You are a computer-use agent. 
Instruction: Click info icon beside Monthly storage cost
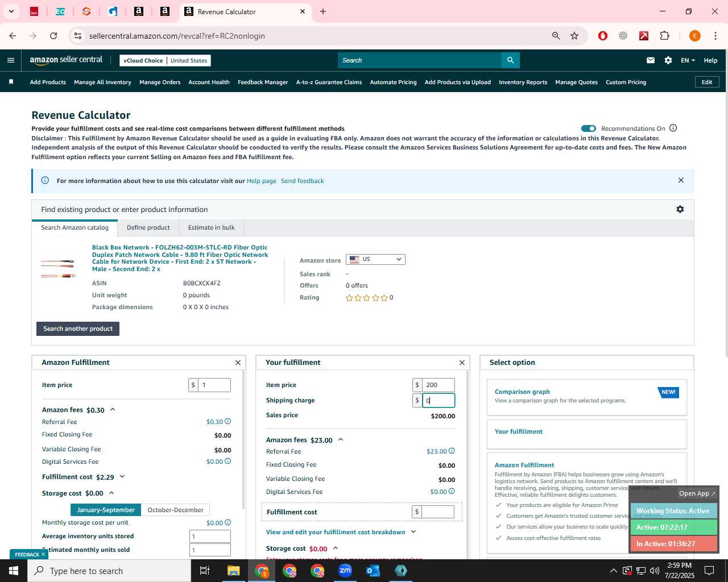point(227,522)
